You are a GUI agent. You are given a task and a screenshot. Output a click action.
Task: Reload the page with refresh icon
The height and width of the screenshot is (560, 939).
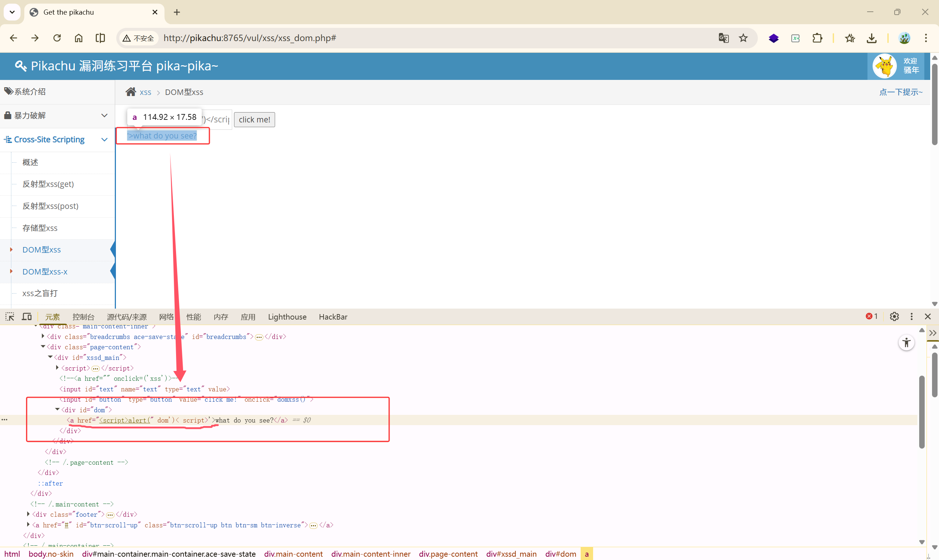(57, 38)
